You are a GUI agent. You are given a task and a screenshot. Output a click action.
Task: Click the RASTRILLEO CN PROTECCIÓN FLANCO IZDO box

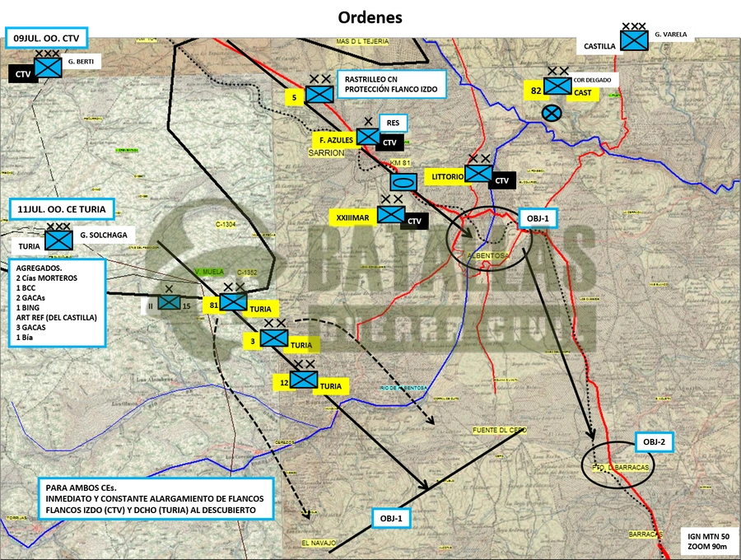391,84
